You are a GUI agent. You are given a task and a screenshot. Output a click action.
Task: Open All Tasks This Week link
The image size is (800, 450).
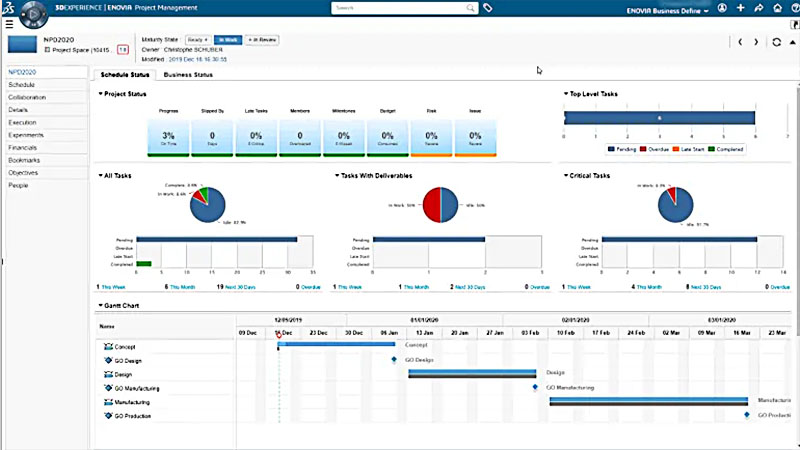tap(113, 287)
